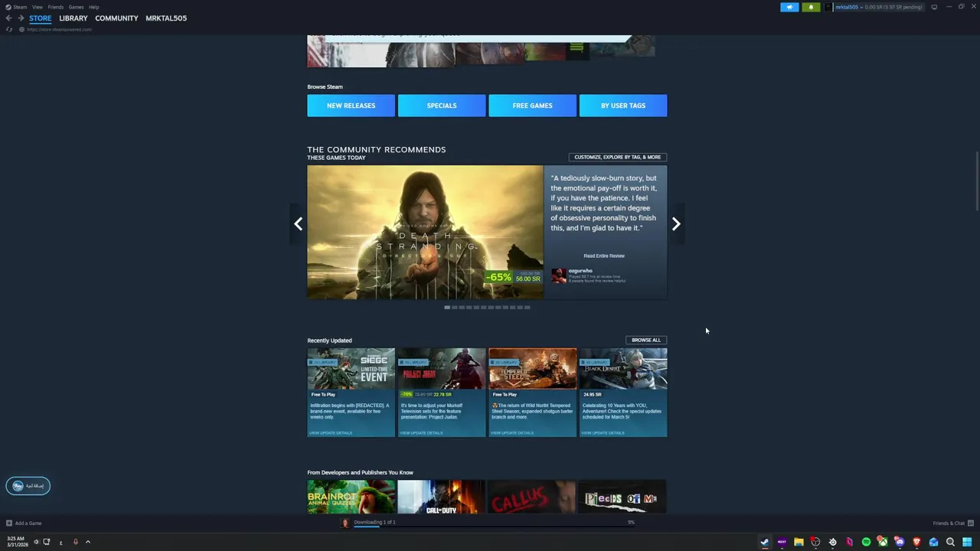Click the ozgurwho reviewer avatar
This screenshot has height=551, width=980.
coord(559,276)
